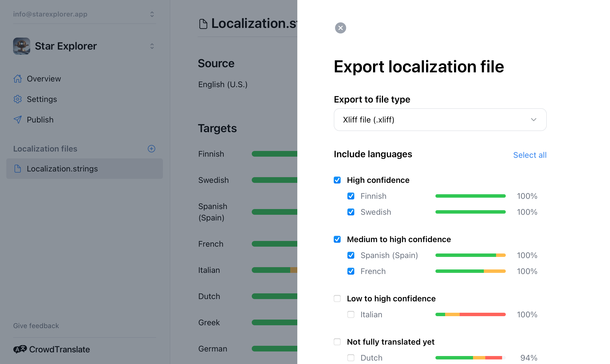Click the Publish paper plane icon
Image resolution: width=610 pixels, height=364 pixels.
[x=18, y=120]
